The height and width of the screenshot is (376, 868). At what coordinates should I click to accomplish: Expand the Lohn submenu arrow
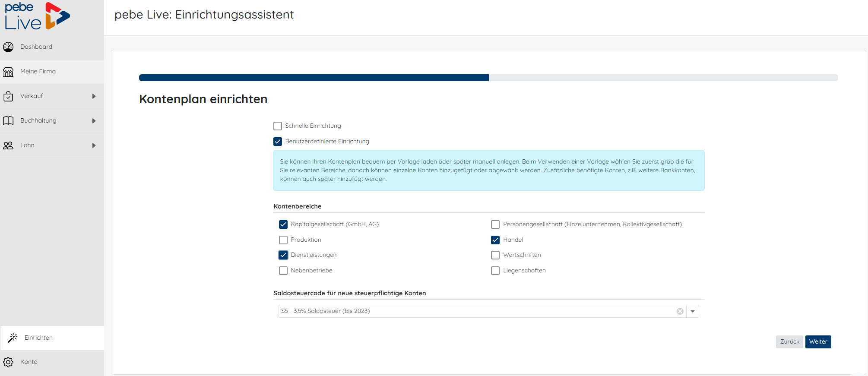(x=94, y=145)
